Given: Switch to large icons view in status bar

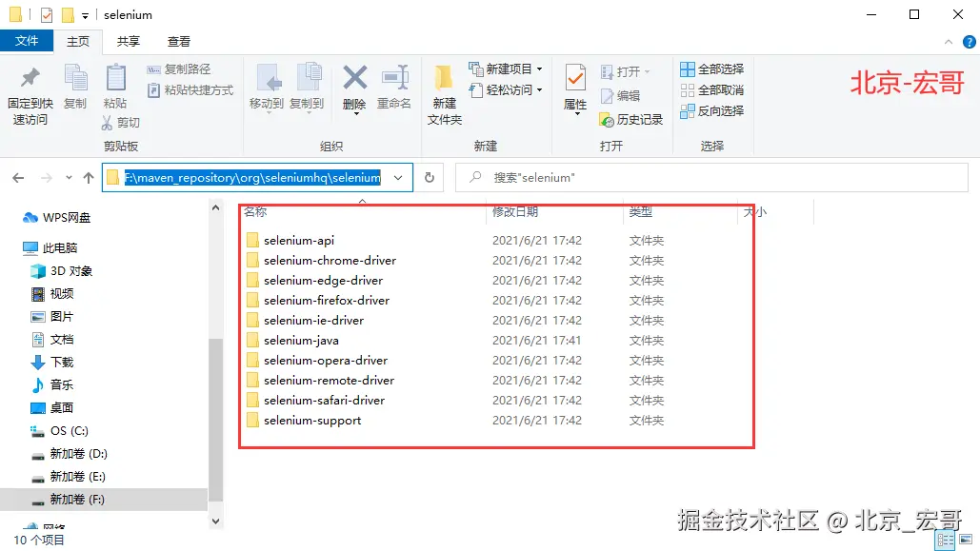Looking at the screenshot, I should (x=967, y=540).
